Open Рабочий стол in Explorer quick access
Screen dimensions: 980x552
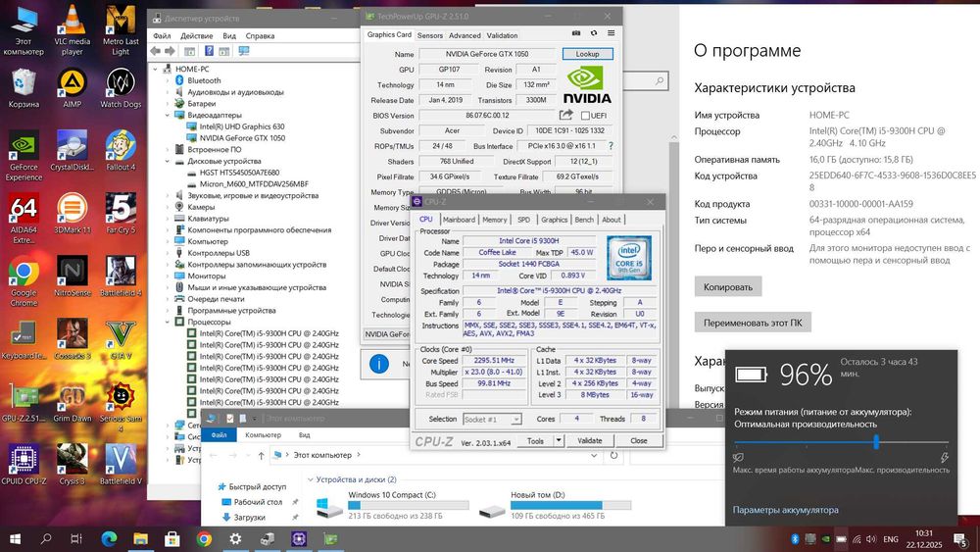258,502
